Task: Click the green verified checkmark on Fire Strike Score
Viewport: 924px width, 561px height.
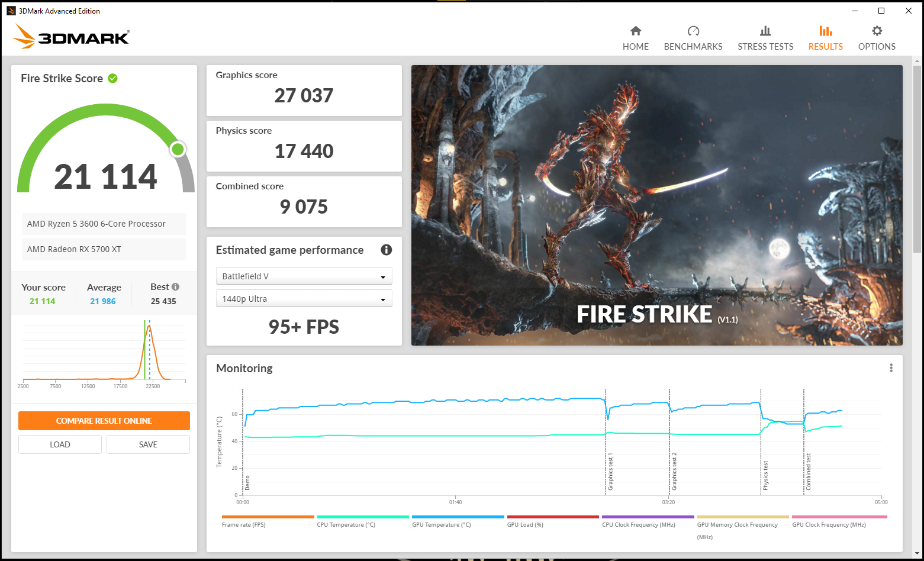Action: tap(112, 78)
